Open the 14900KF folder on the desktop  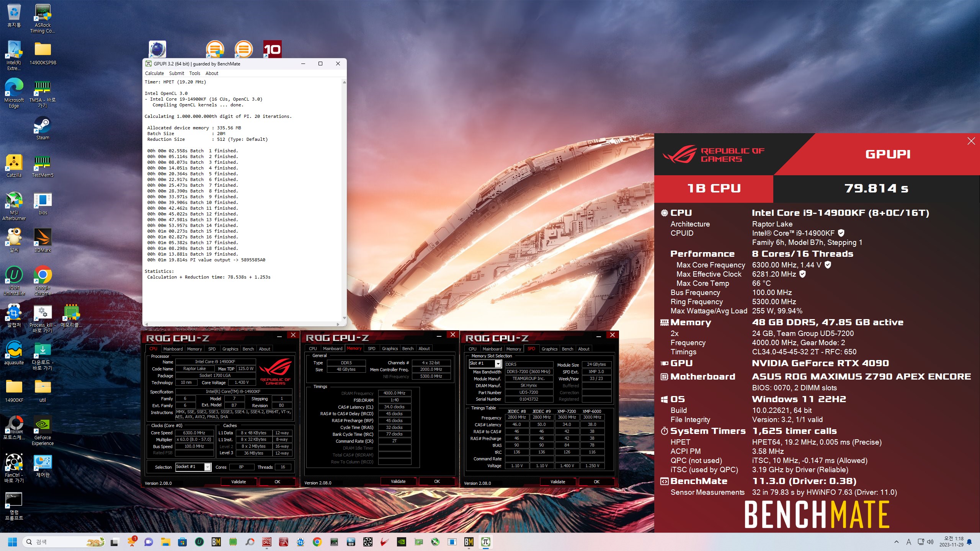click(x=14, y=391)
